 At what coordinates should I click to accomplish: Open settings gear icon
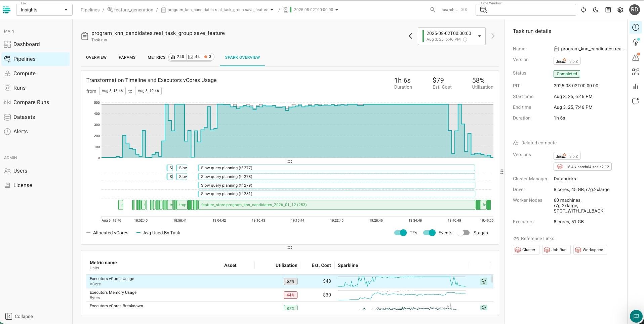620,10
